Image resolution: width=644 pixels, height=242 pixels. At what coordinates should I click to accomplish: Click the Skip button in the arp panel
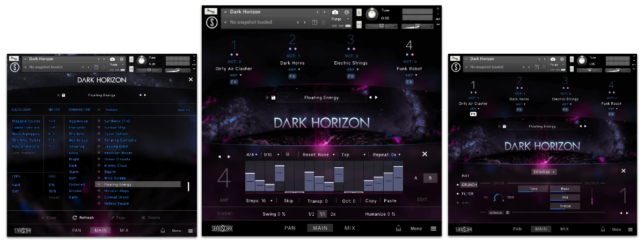coord(289,201)
